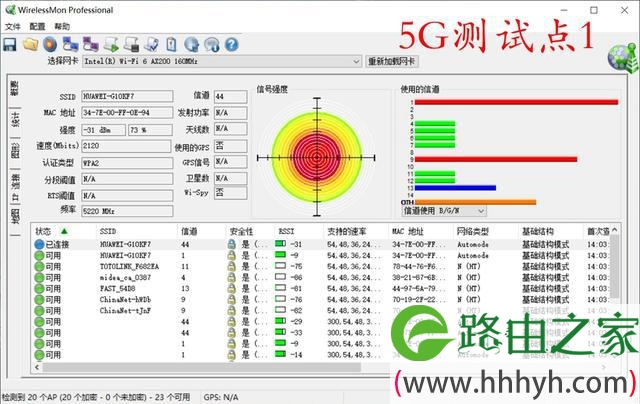The width and height of the screenshot is (640, 404).
Task: Click the signal strength radar target chart
Action: [317, 157]
